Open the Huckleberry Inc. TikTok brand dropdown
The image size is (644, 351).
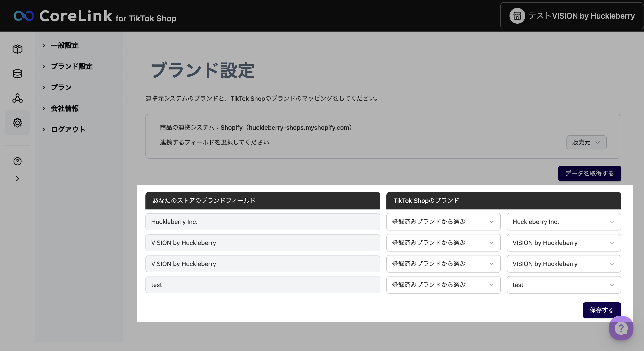coord(563,222)
